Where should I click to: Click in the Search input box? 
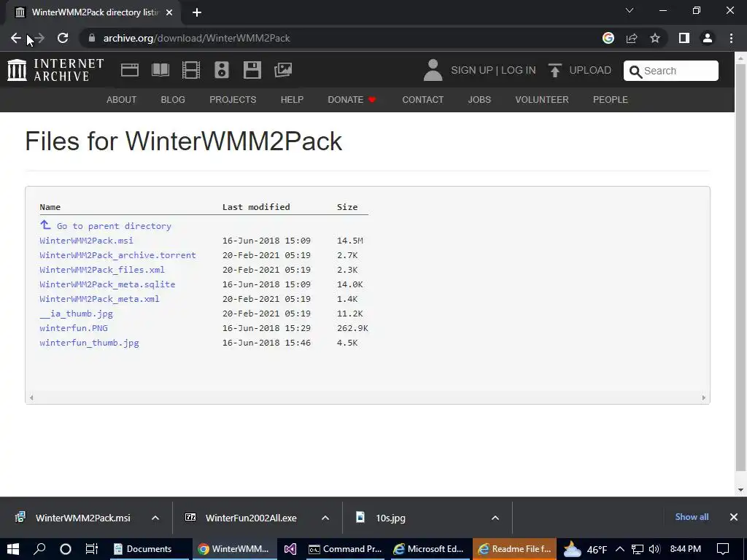[671, 71]
